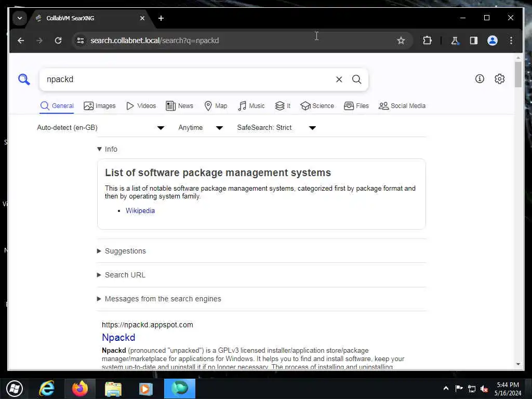The image size is (532, 399).
Task: Open the Npackd result title
Action: (118, 338)
